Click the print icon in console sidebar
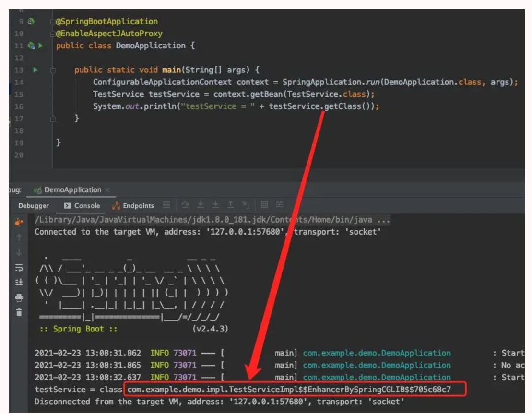 point(19,298)
